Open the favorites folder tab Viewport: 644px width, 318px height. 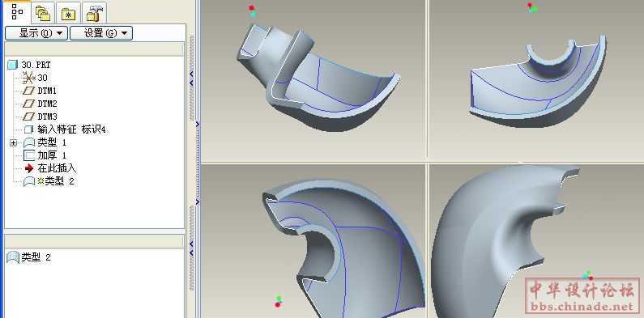(68, 13)
